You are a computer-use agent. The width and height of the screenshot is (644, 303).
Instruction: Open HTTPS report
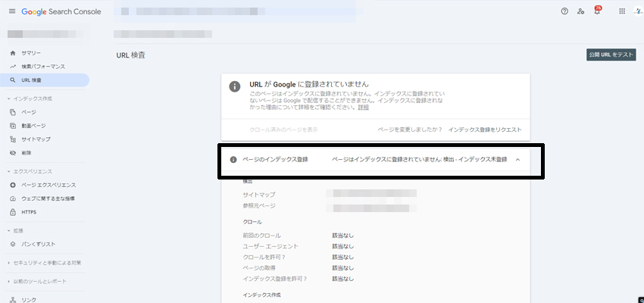point(29,212)
